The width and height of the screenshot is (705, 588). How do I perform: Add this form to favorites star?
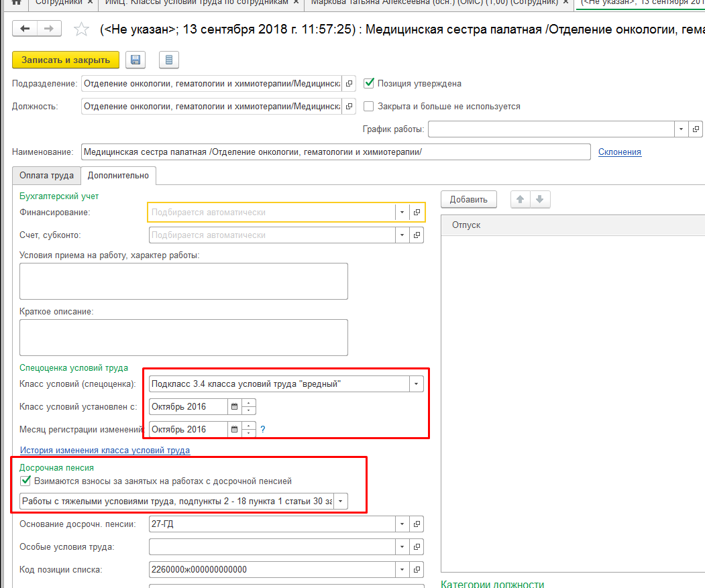[81, 30]
